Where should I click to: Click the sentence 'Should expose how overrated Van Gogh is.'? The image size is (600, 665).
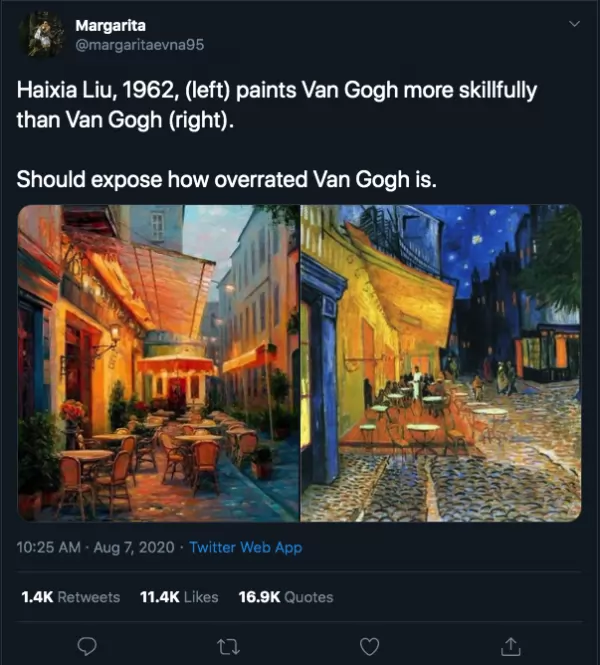click(x=226, y=179)
